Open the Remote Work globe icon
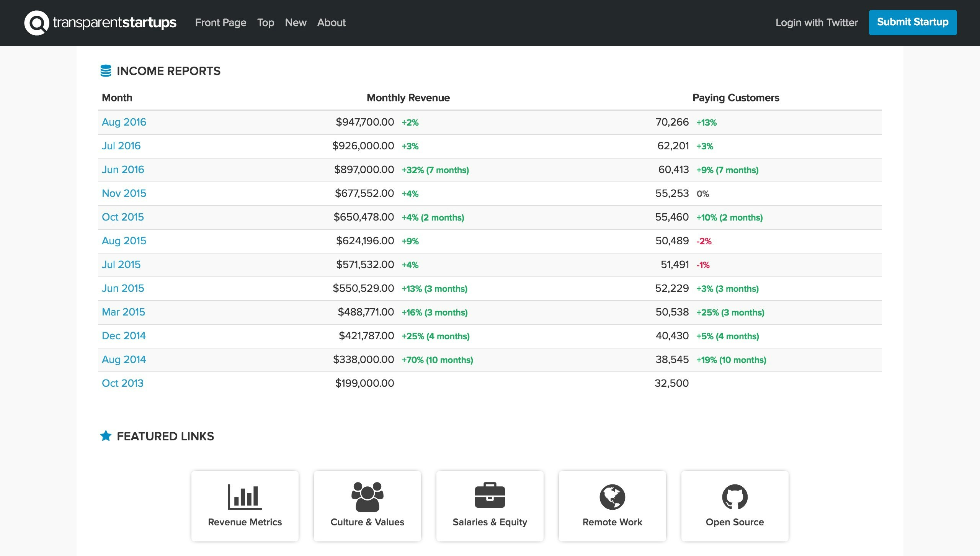This screenshot has width=980, height=556. pyautogui.click(x=612, y=497)
